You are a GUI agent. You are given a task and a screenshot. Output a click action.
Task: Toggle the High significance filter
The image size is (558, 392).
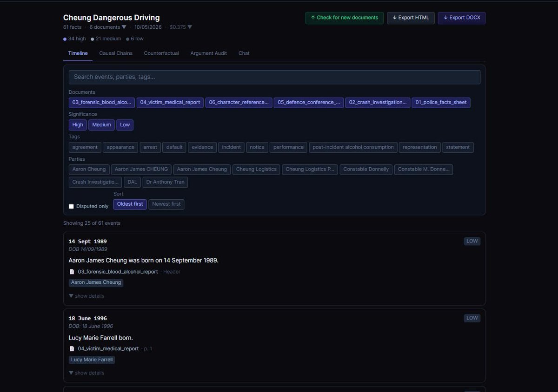[78, 124]
